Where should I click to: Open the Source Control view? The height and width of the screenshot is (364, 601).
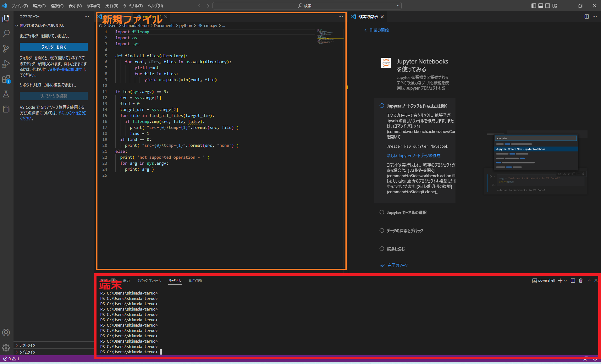[6, 49]
